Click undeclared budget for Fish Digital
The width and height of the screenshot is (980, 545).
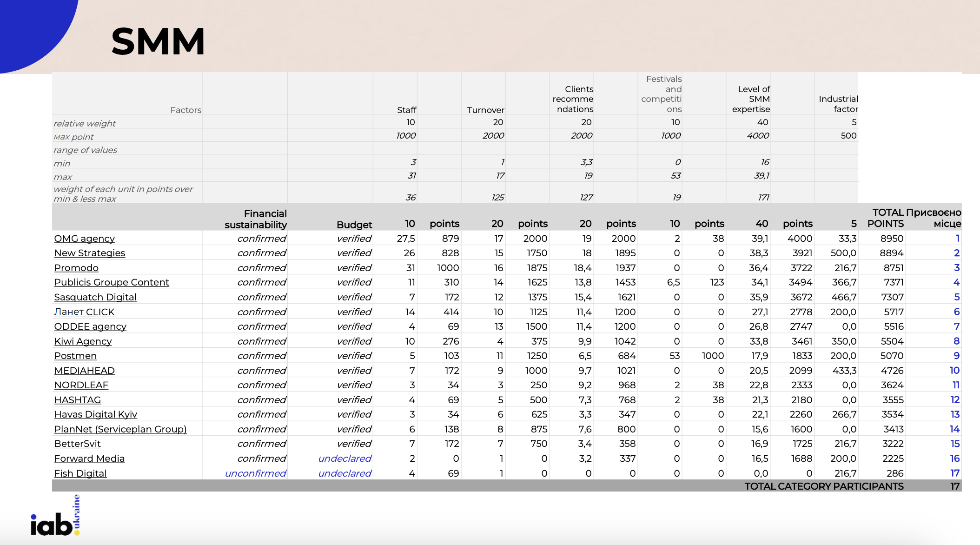coord(344,473)
